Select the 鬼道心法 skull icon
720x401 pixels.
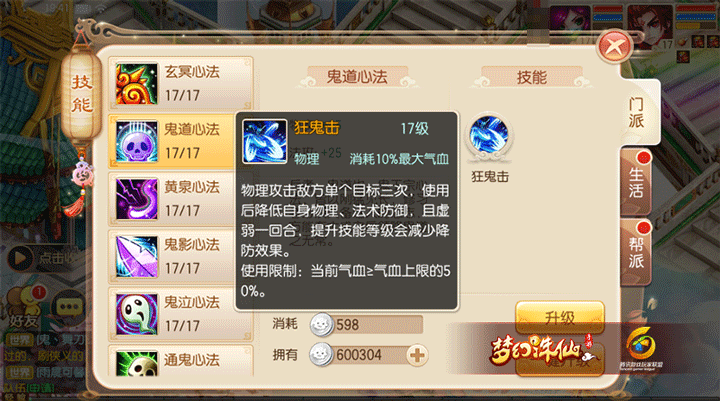136,141
